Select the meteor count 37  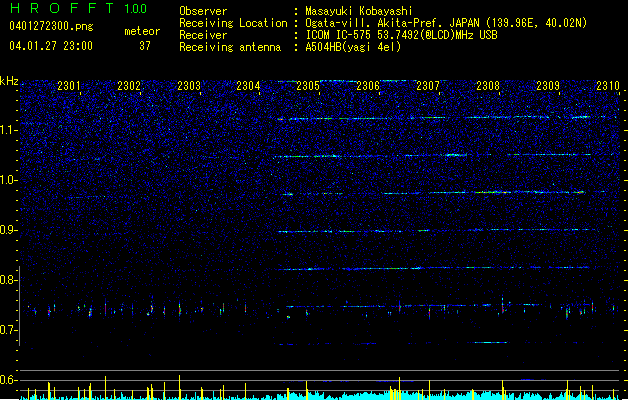tap(145, 46)
